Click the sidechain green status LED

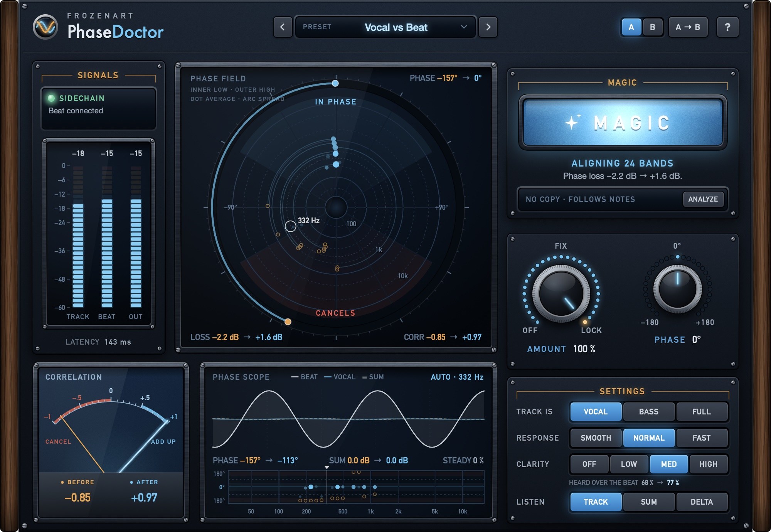(51, 98)
